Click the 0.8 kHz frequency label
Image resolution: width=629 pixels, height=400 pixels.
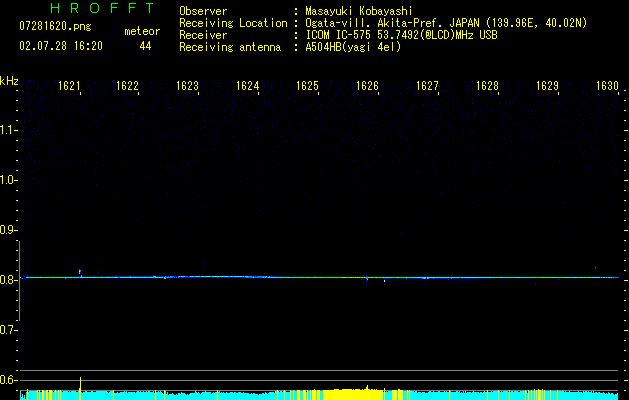coord(8,280)
